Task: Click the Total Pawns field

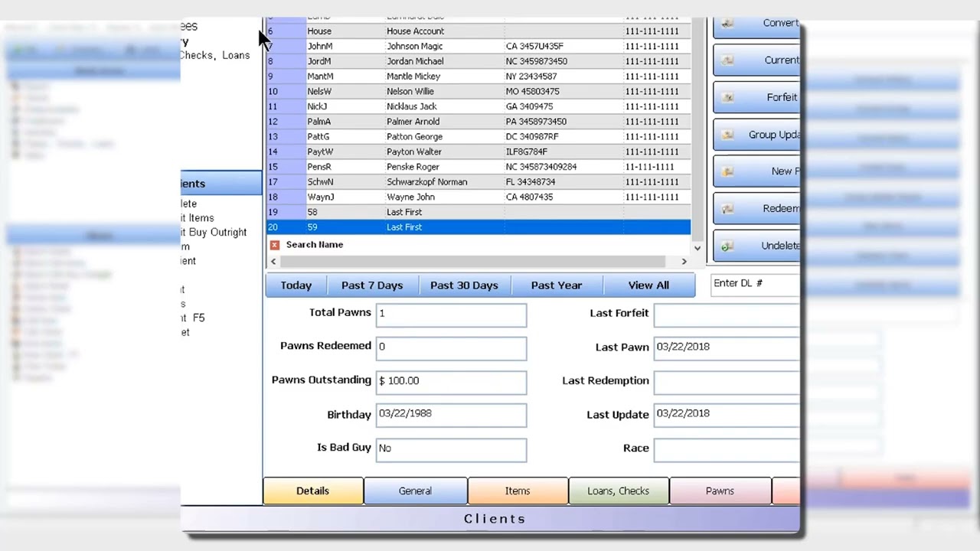Action: (451, 315)
